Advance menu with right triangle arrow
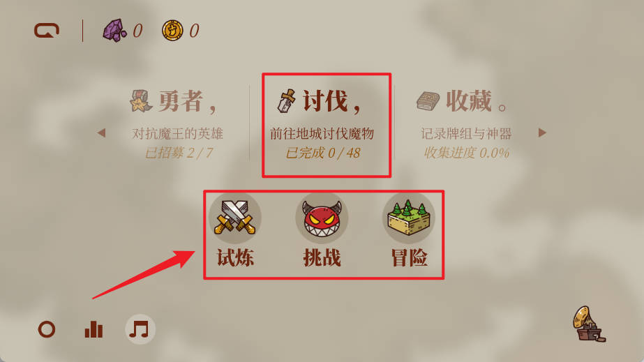The height and width of the screenshot is (362, 644). point(542,133)
